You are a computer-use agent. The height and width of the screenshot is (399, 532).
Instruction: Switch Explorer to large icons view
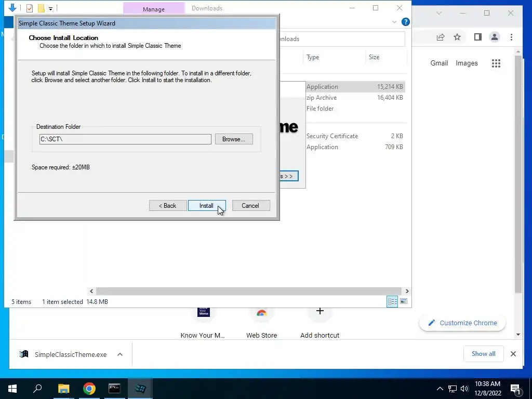pos(404,301)
